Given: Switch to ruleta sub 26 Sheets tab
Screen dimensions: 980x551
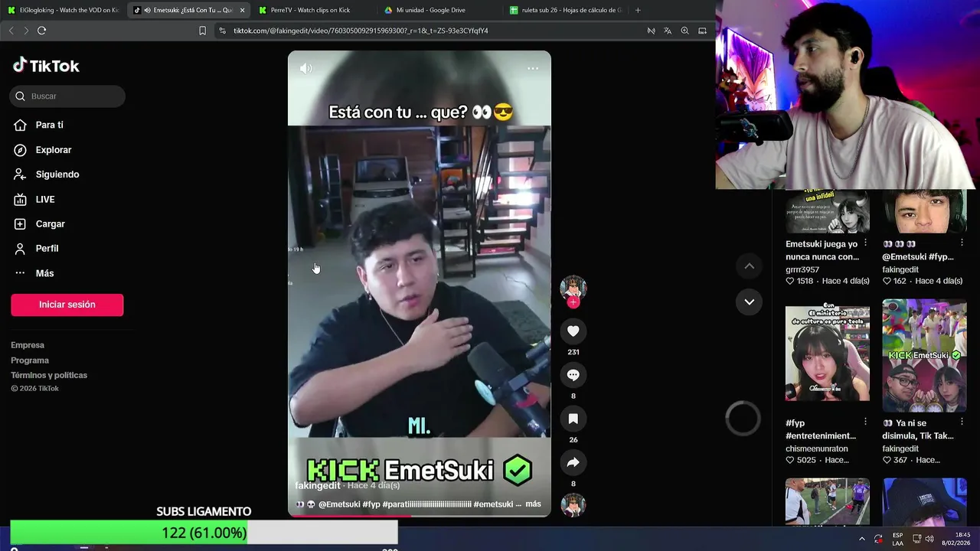Looking at the screenshot, I should (x=567, y=10).
